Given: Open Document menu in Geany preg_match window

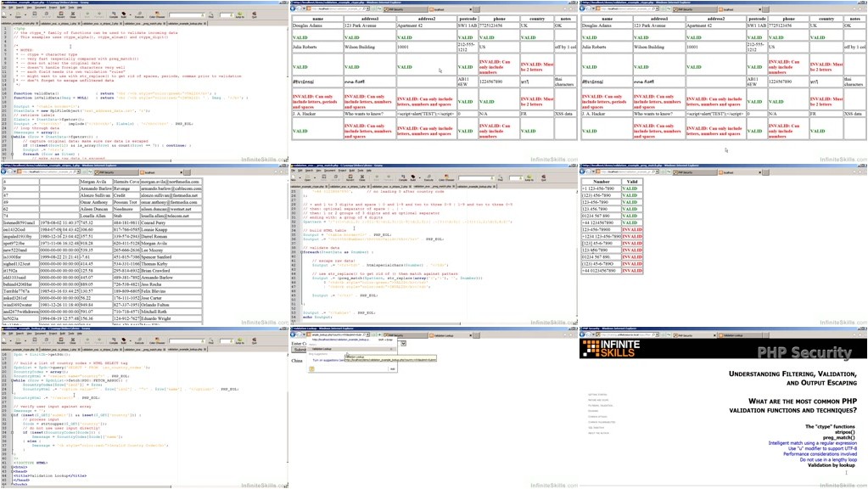Looking at the screenshot, I should click(x=330, y=171).
